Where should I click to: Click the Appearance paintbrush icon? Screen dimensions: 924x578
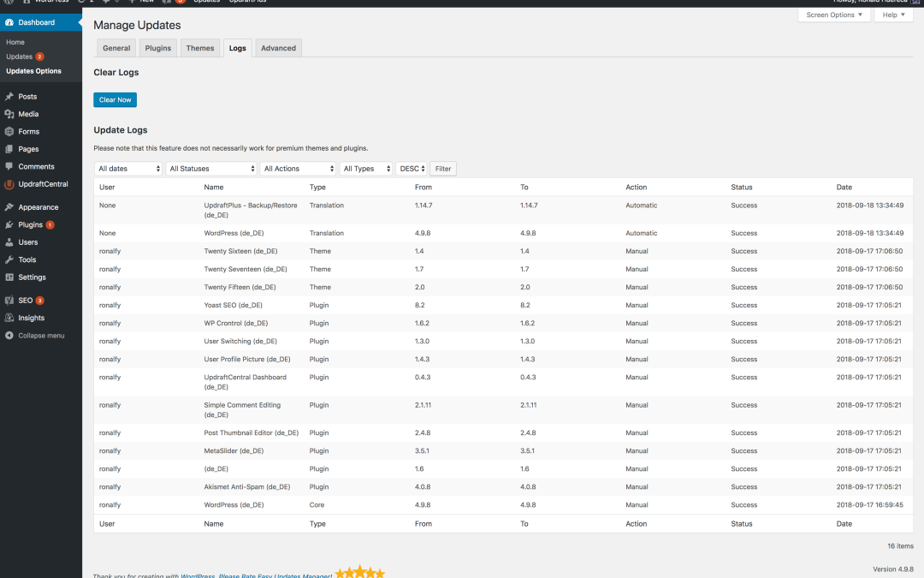[9, 207]
